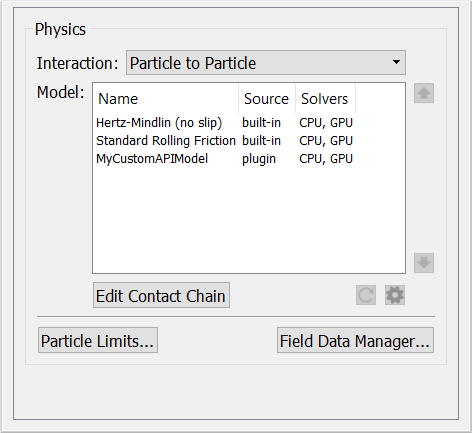Click the plugin source cell of MyCustomAPIModel

[x=259, y=159]
